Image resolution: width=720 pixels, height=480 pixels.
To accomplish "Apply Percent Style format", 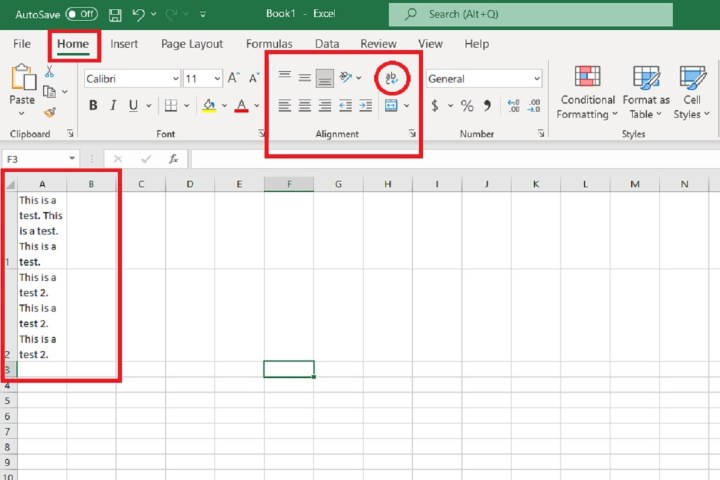I will click(467, 106).
